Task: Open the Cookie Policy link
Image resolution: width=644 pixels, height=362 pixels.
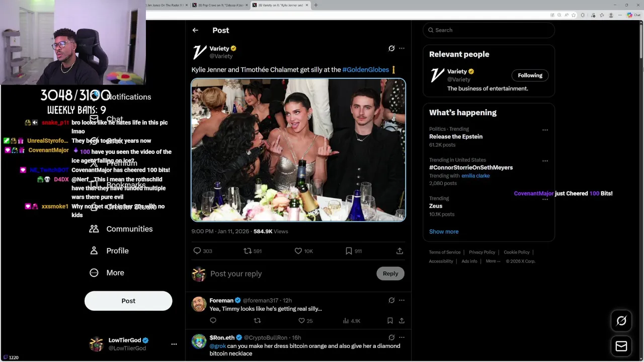Action: tap(517, 252)
